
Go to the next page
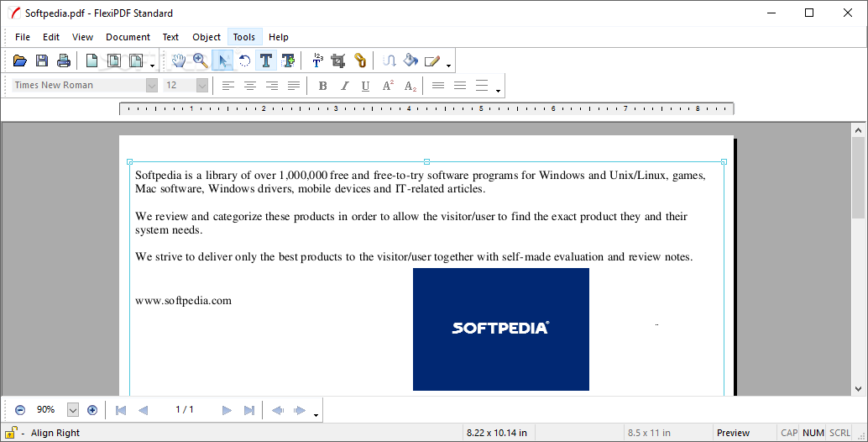[x=227, y=410]
